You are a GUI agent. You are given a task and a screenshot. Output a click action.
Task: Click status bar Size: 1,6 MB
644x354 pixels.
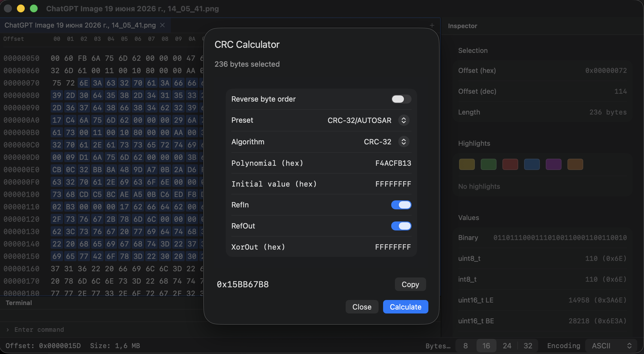115,346
